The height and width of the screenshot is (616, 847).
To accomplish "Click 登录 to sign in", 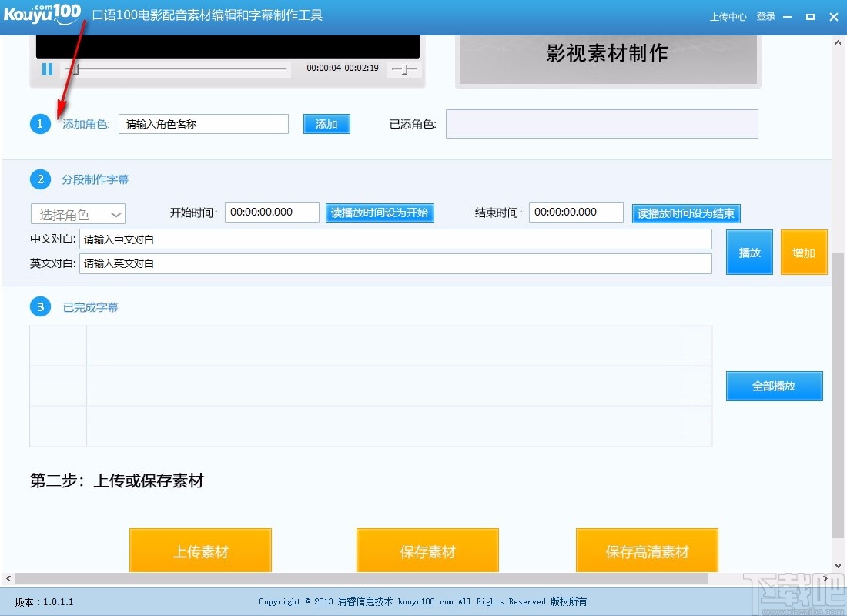I will (x=765, y=15).
